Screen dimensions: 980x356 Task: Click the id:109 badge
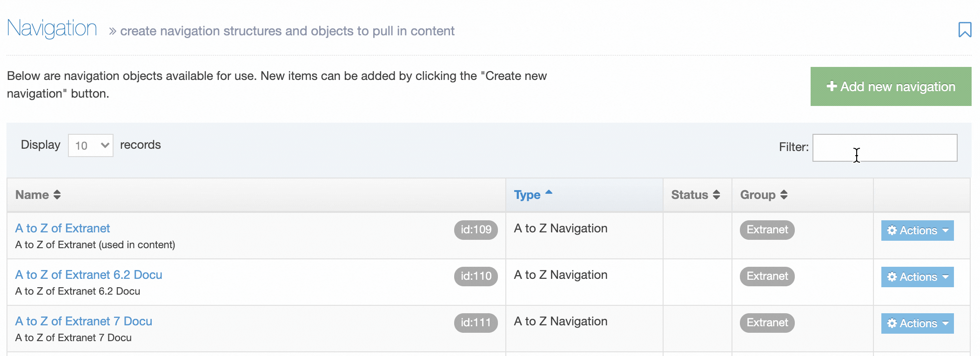476,230
